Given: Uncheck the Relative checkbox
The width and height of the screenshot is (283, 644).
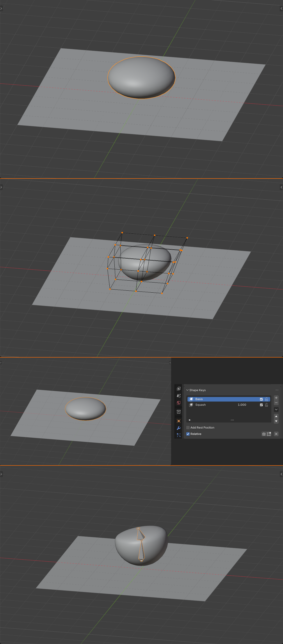Looking at the screenshot, I should pyautogui.click(x=188, y=434).
